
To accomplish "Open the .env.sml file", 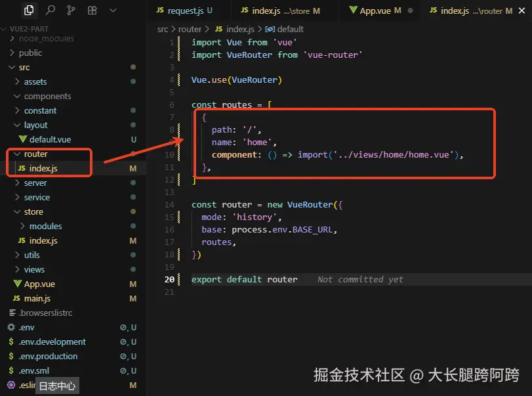I will tap(33, 370).
